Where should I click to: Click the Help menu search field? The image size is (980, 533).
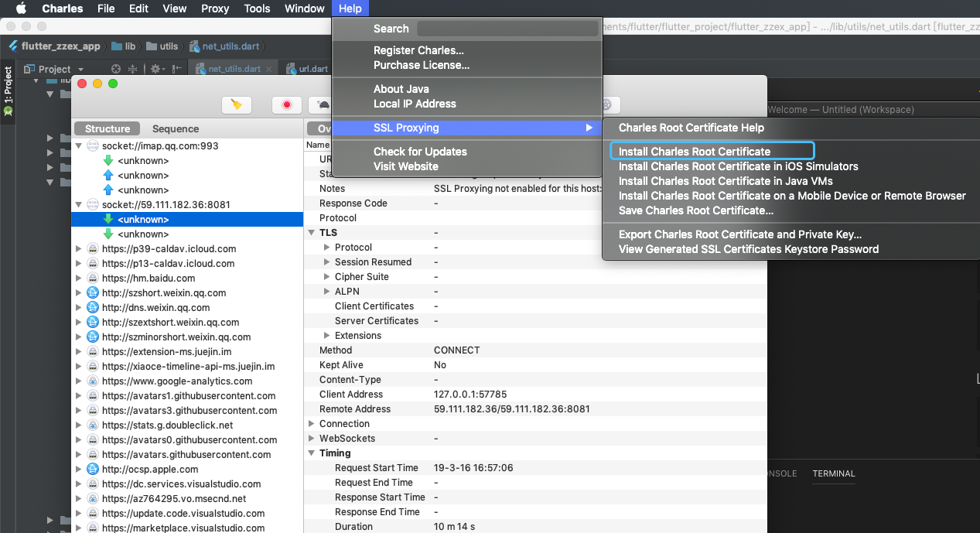[507, 29]
